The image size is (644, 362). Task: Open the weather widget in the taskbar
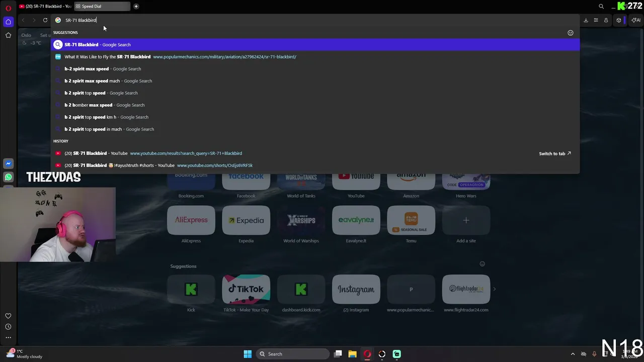tap(24, 354)
